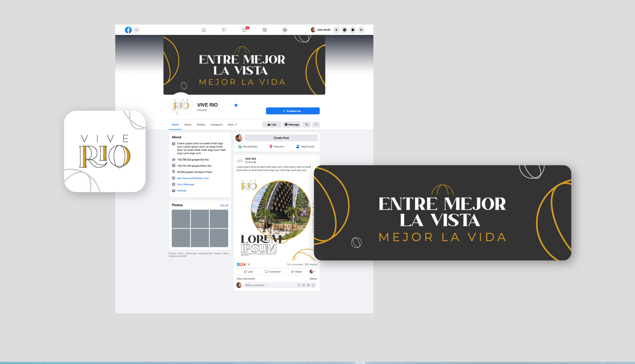
Task: Click the Create Post box
Action: tap(281, 138)
